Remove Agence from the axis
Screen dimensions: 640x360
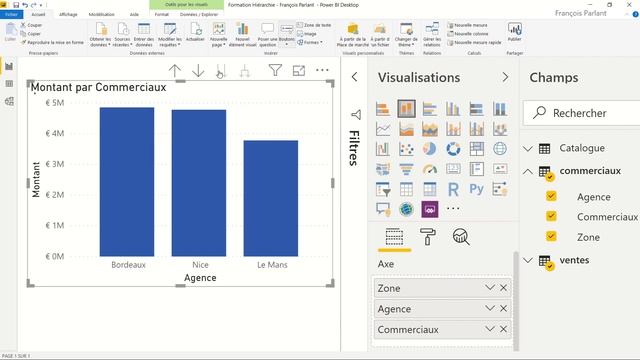(503, 309)
